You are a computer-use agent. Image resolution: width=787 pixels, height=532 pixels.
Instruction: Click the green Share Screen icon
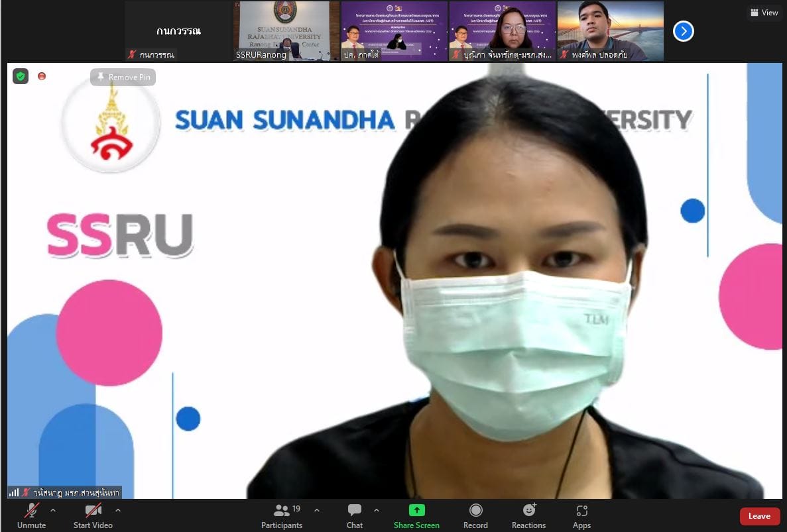(x=416, y=510)
